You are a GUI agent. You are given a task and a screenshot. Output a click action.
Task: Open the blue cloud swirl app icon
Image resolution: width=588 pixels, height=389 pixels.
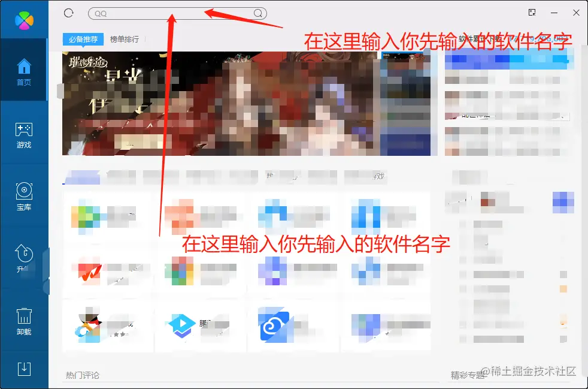(x=274, y=326)
